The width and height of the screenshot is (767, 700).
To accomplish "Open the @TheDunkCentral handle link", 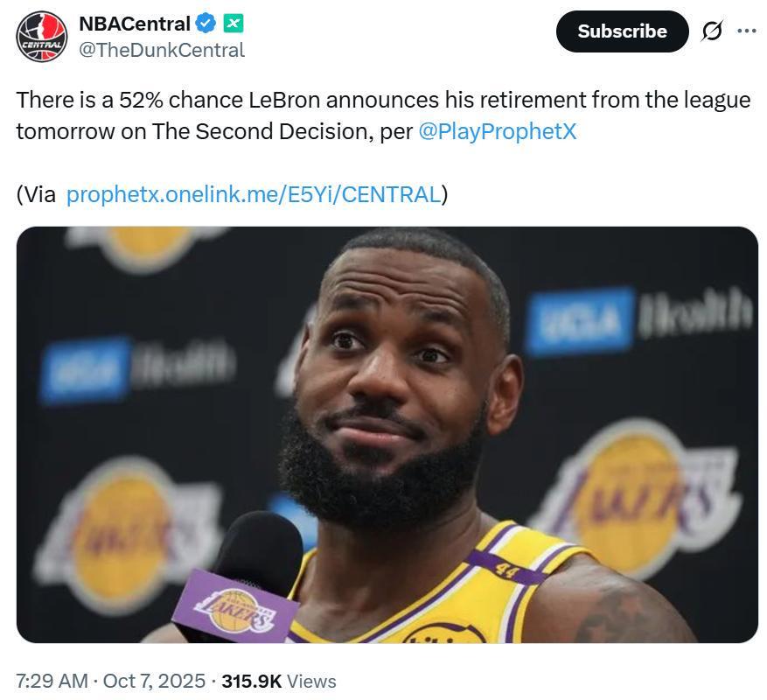I will coord(162,50).
